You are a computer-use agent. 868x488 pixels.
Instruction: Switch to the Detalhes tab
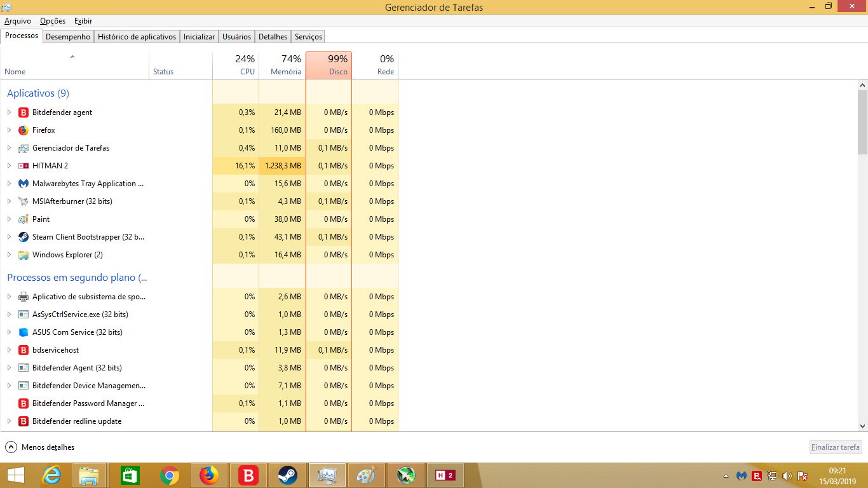coord(273,37)
